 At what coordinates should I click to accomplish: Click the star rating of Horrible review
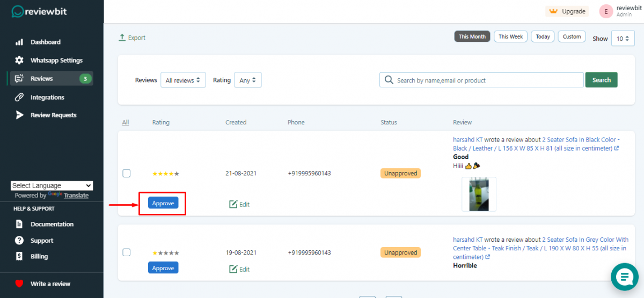point(166,253)
